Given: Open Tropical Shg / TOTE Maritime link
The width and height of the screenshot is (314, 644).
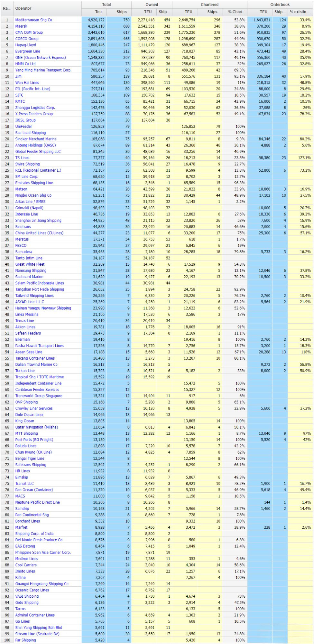Looking at the screenshot, I should point(40,377).
